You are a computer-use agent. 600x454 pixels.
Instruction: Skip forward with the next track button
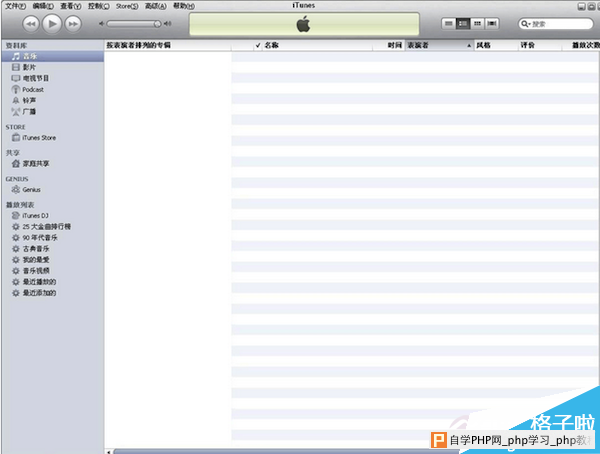[73, 24]
